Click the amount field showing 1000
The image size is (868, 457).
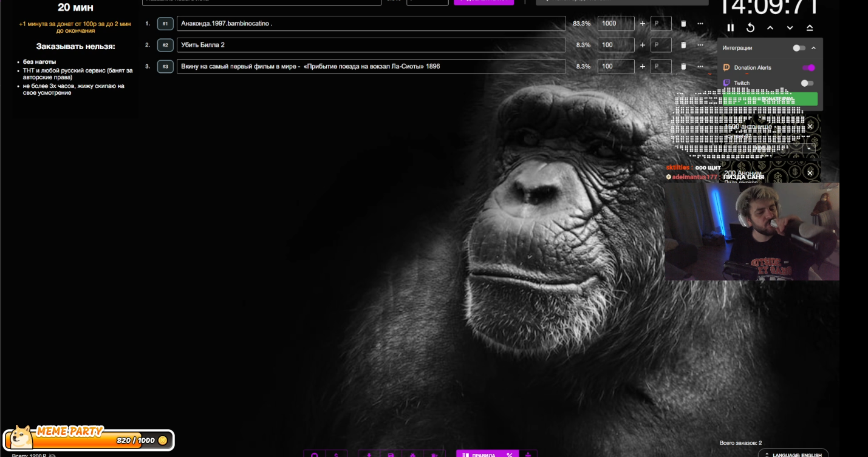616,24
